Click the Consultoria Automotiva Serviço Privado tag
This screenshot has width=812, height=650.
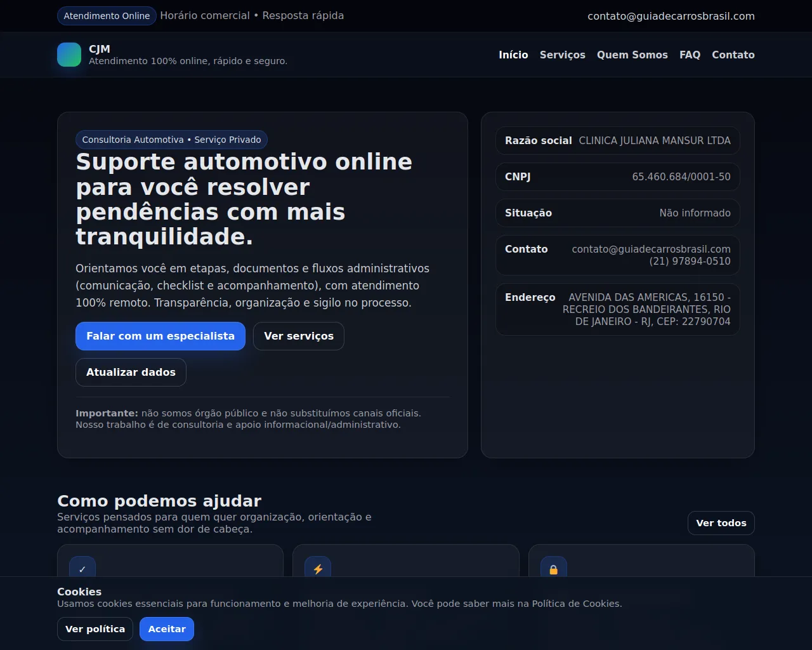pyautogui.click(x=171, y=140)
